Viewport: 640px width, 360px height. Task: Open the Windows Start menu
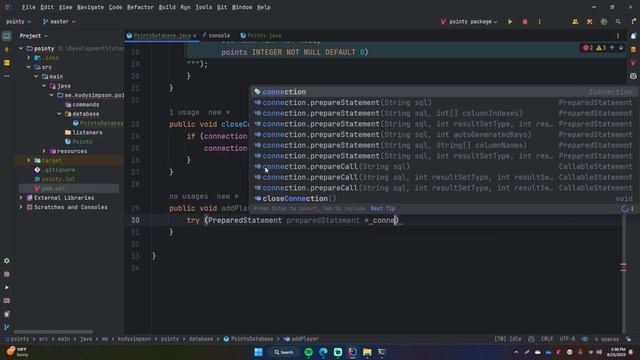click(x=258, y=352)
